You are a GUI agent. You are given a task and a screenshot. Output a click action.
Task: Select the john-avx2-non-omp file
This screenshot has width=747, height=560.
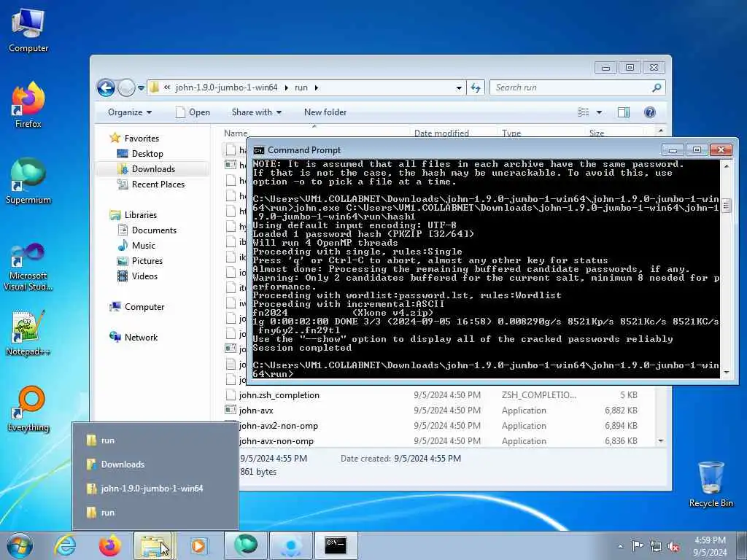(x=278, y=426)
